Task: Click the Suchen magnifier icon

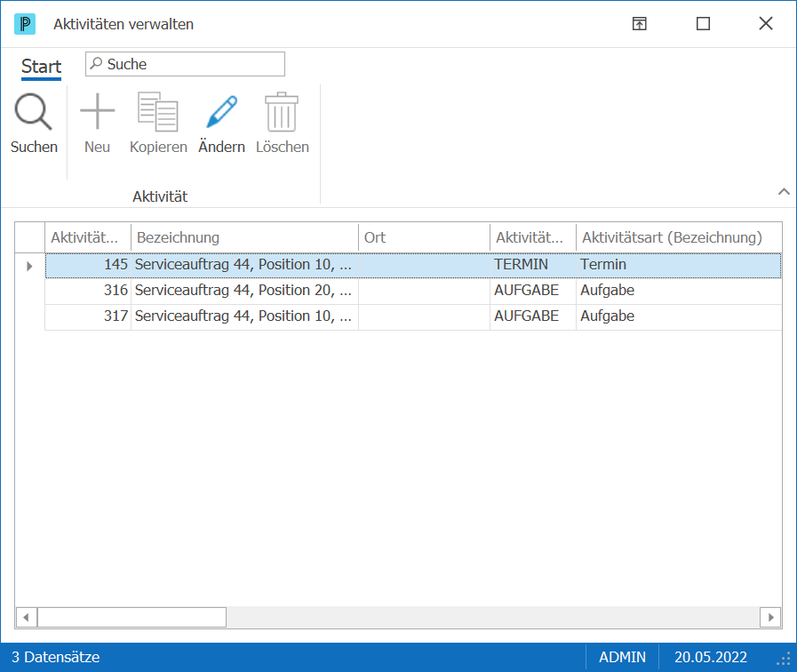Action: [x=34, y=111]
